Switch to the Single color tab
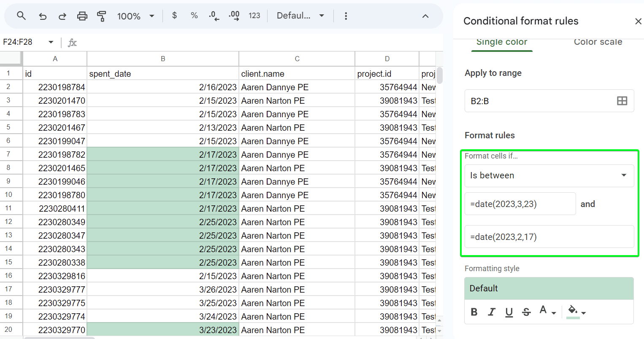The height and width of the screenshot is (339, 644). [x=502, y=42]
